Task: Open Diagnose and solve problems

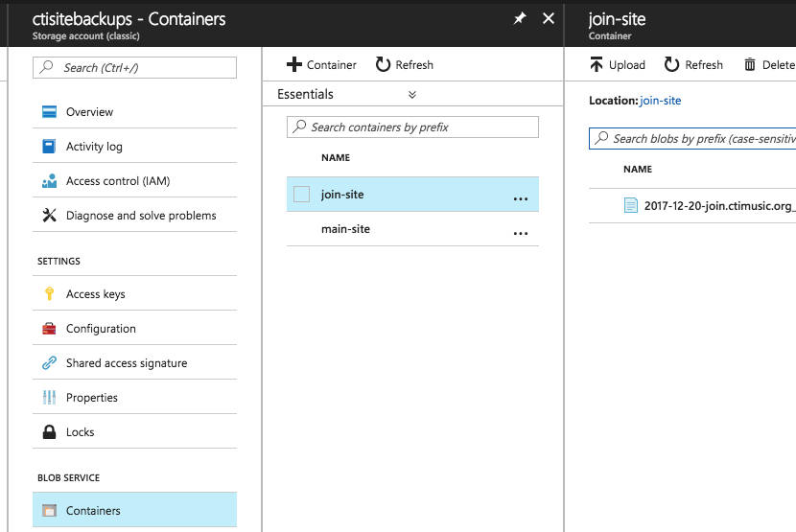Action: (134, 216)
